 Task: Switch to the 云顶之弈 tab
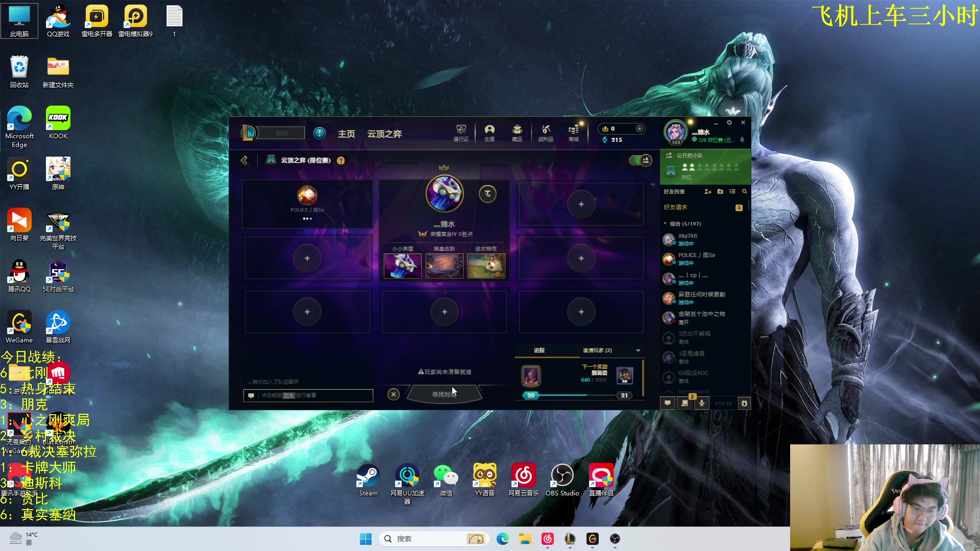(x=384, y=134)
